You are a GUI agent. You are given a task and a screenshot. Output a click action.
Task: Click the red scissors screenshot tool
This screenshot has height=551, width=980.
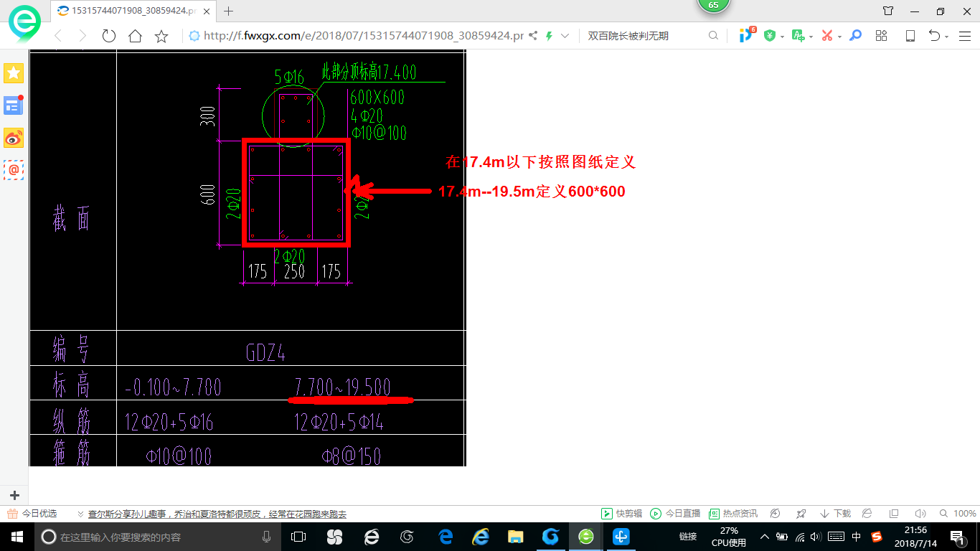[x=826, y=36]
